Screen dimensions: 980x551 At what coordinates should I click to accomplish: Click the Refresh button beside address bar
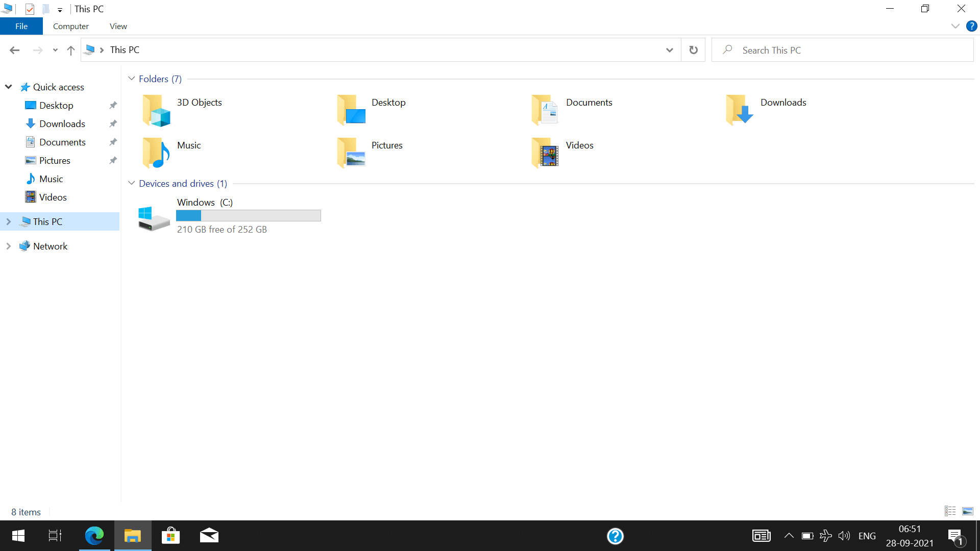click(x=693, y=50)
